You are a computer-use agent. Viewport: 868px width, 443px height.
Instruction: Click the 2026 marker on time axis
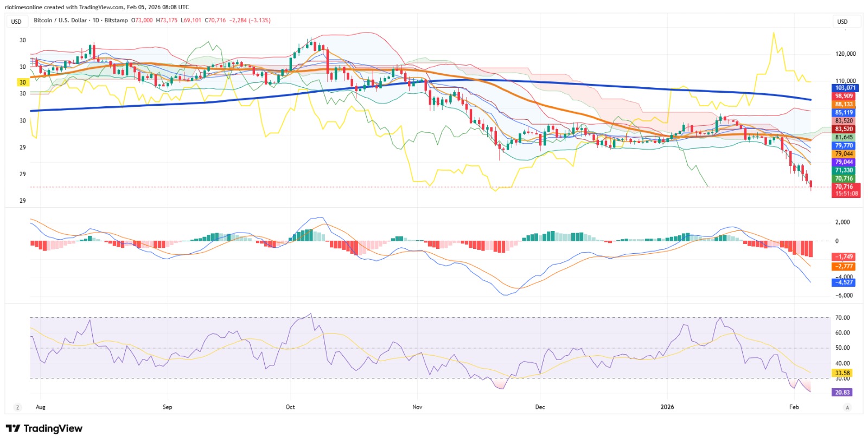pos(667,407)
